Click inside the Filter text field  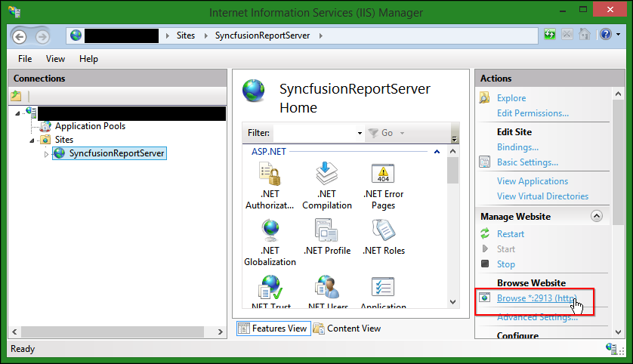point(314,133)
